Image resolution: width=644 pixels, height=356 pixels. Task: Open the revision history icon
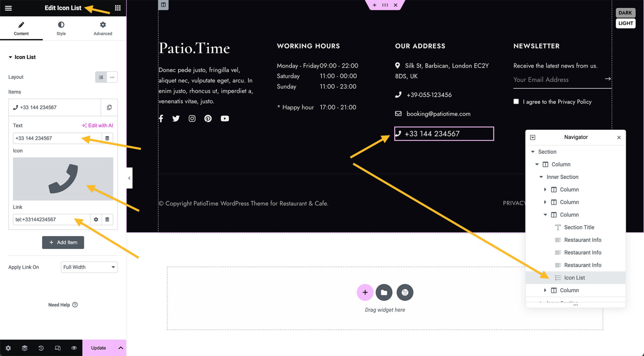[x=41, y=348]
